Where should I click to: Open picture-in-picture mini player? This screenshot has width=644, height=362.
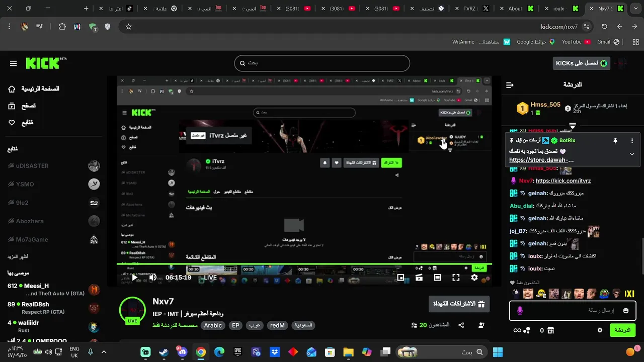[x=400, y=277]
